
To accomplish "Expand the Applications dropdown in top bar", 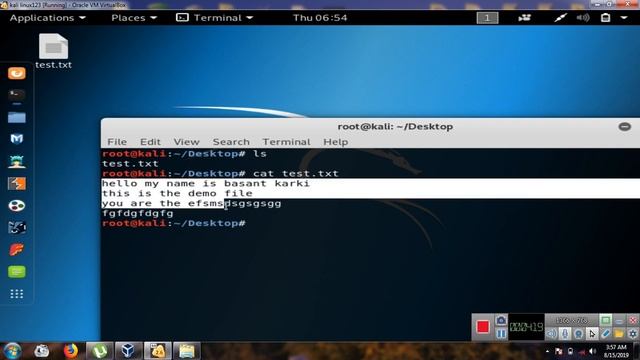I will point(48,18).
